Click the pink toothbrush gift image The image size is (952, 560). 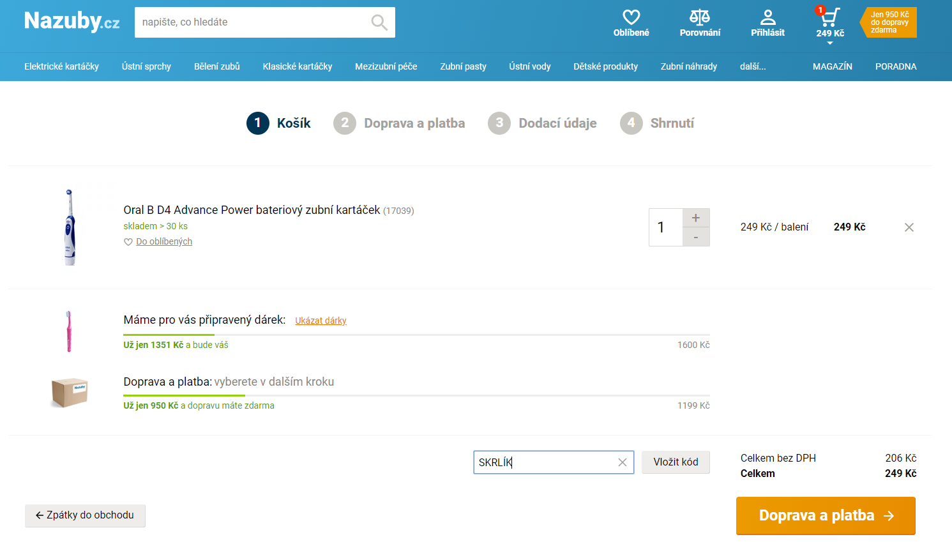69,331
